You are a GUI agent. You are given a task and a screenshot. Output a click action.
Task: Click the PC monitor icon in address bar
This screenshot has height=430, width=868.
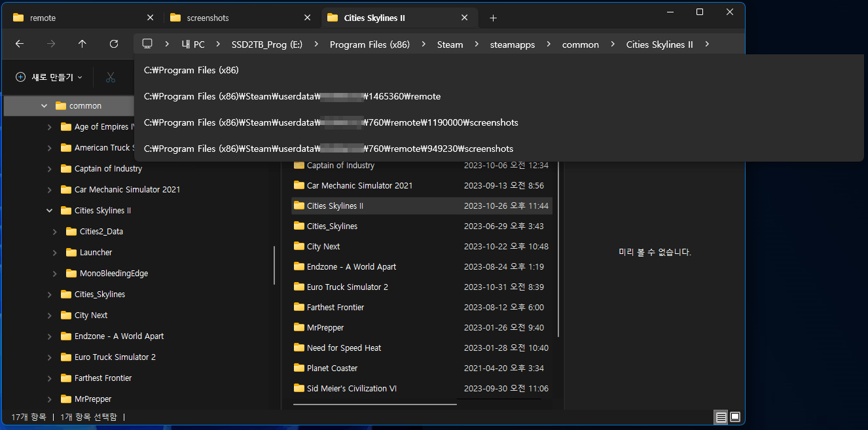[147, 44]
